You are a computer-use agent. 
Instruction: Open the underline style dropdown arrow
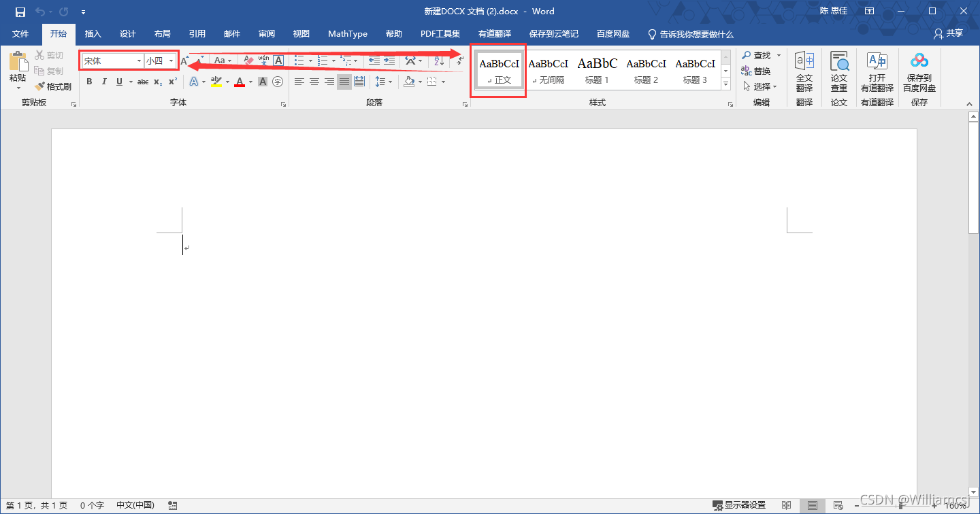coord(130,82)
